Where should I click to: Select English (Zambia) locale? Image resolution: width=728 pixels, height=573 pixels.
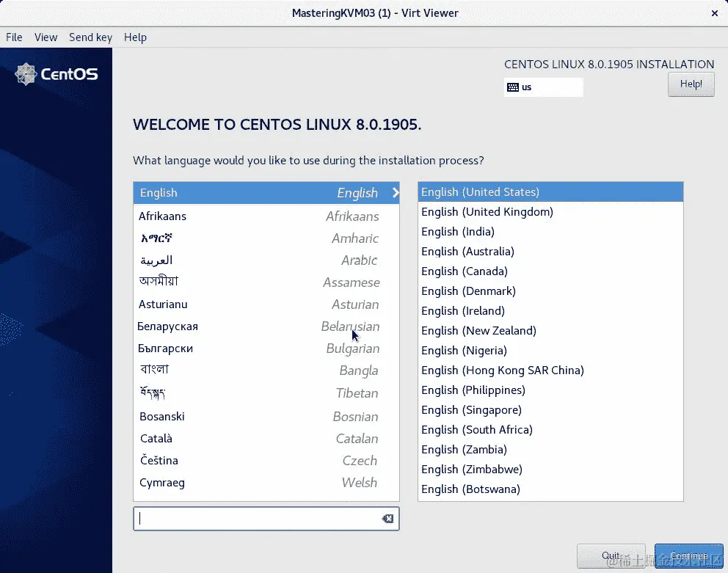pyautogui.click(x=550, y=450)
